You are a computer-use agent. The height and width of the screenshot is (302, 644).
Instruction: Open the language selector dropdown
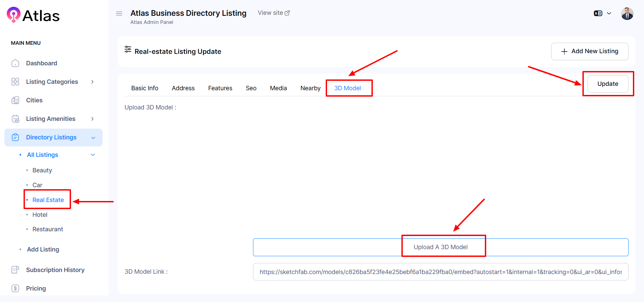(602, 13)
